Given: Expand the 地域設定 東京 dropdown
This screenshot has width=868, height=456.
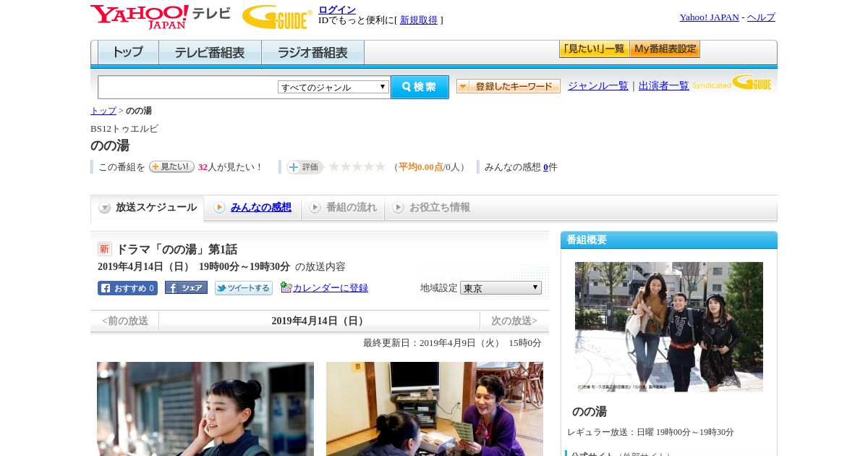Looking at the screenshot, I should click(501, 287).
